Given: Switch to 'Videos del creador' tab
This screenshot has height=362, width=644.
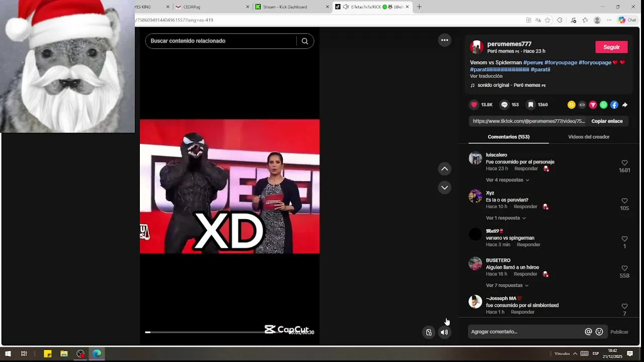Looking at the screenshot, I should 589,137.
